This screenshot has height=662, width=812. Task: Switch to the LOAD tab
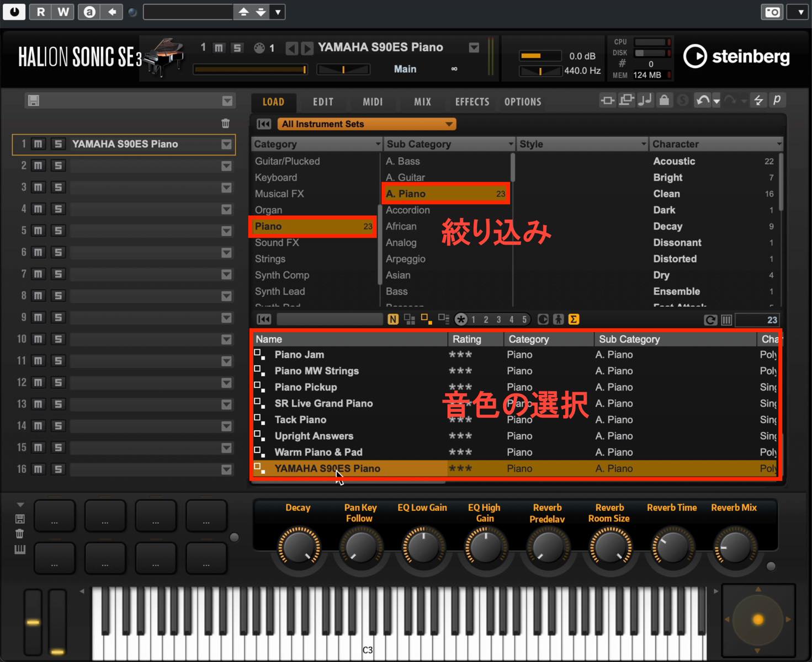[x=273, y=102]
